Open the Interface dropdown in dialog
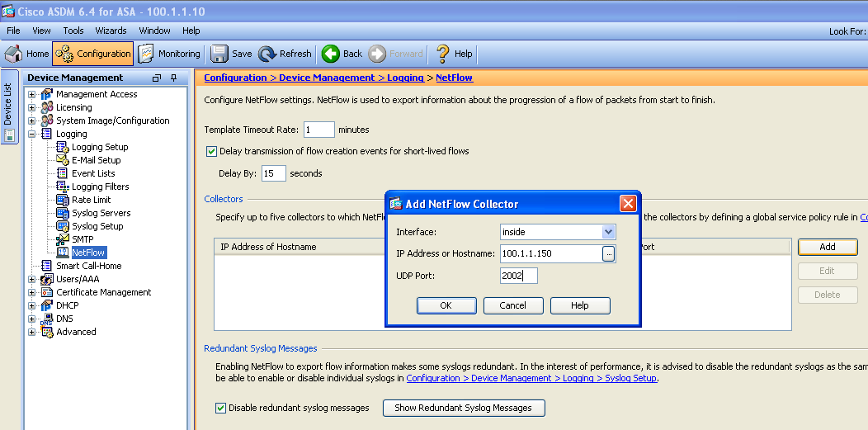This screenshot has height=430, width=868. [x=608, y=233]
